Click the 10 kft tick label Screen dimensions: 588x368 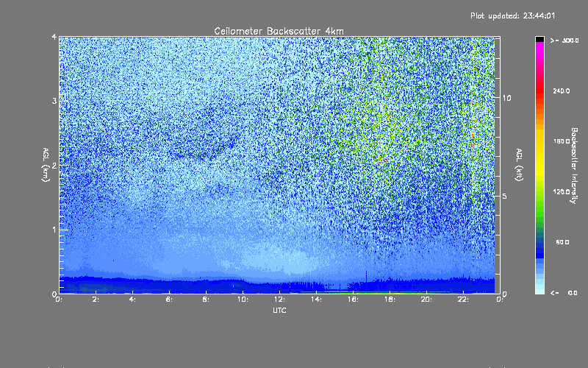point(506,98)
